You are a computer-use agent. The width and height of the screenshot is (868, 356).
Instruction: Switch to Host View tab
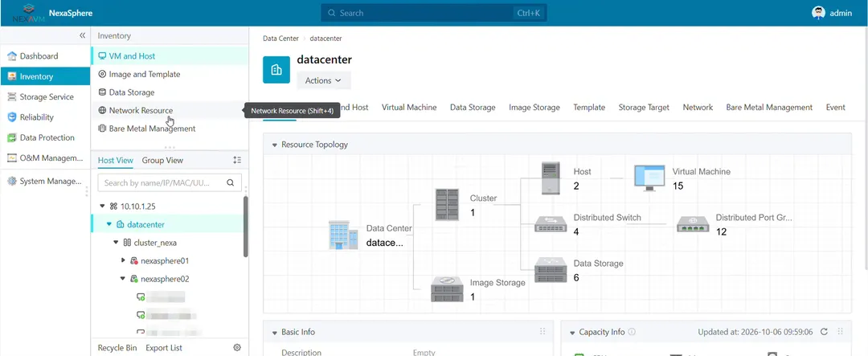115,160
